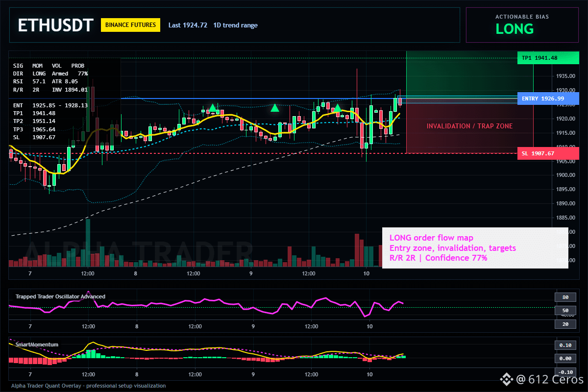The image size is (588, 392).
Task: Click date label 10 on the main chart axis
Action: (x=366, y=273)
